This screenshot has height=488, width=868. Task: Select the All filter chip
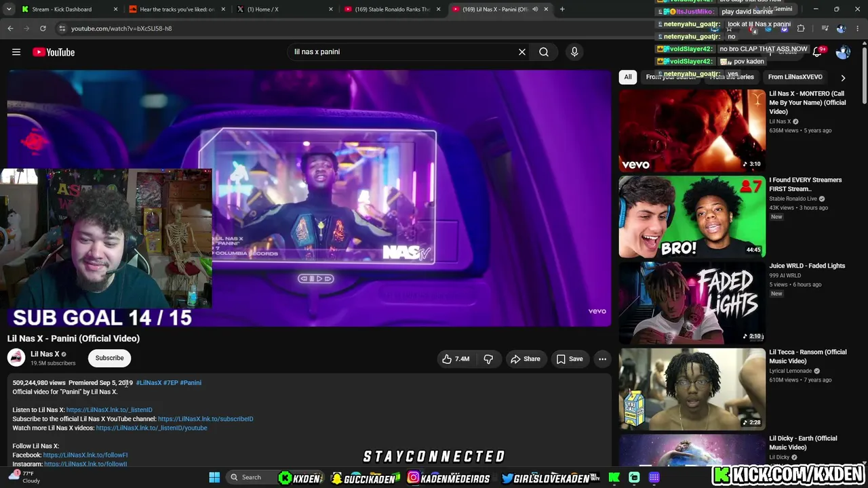tap(628, 77)
